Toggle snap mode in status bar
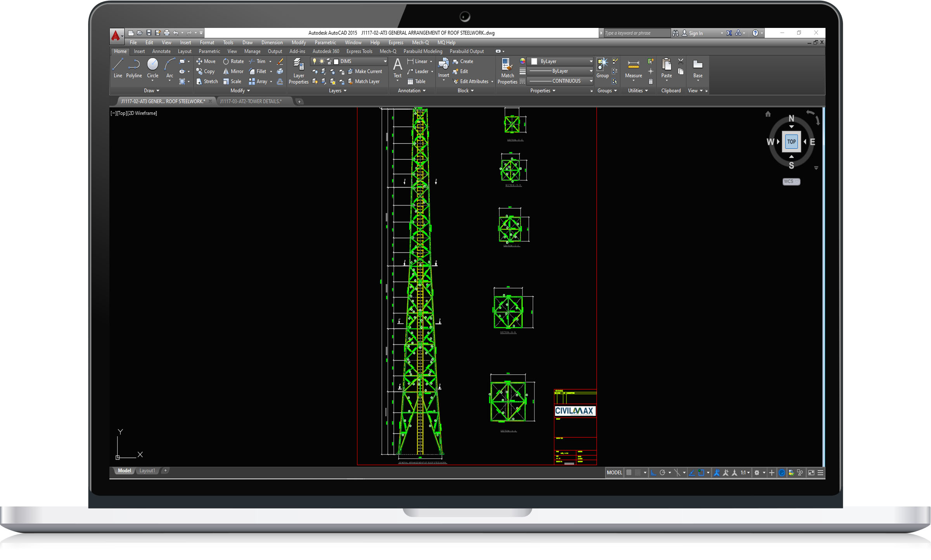 [x=638, y=472]
